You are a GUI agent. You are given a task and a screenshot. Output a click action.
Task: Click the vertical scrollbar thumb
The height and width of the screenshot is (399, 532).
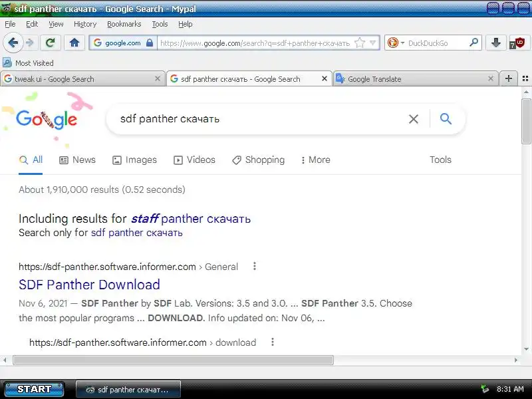tap(526, 122)
